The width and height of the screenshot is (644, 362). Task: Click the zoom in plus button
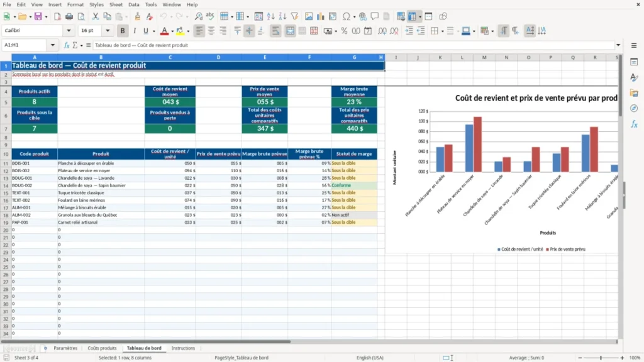coord(622,358)
